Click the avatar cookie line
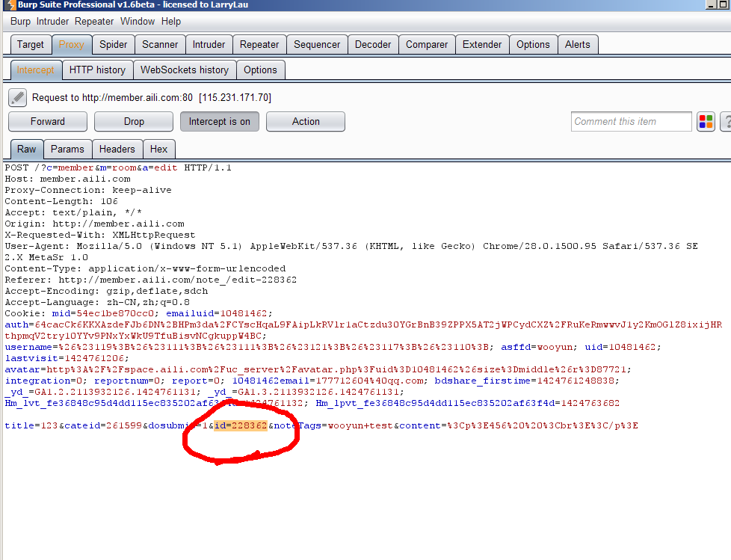 click(318, 369)
